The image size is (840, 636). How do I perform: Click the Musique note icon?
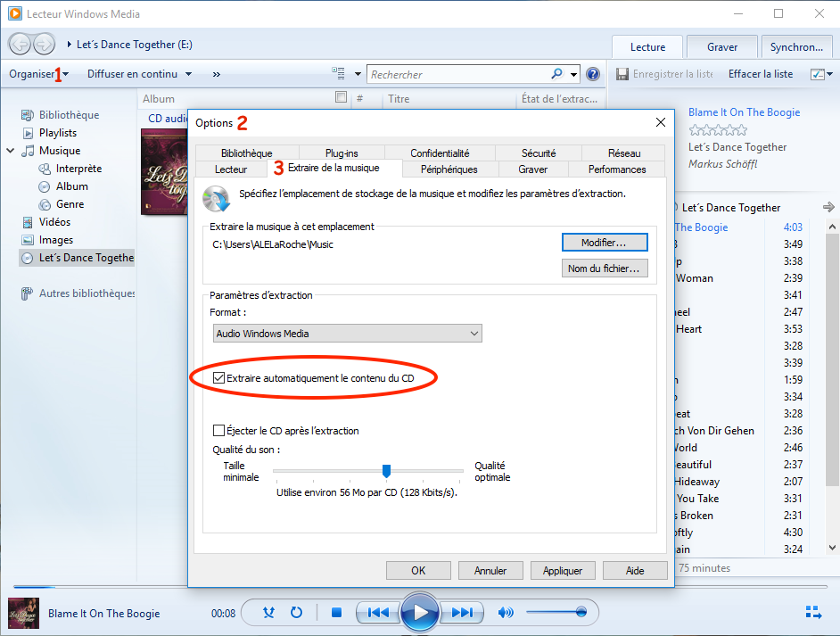[28, 151]
